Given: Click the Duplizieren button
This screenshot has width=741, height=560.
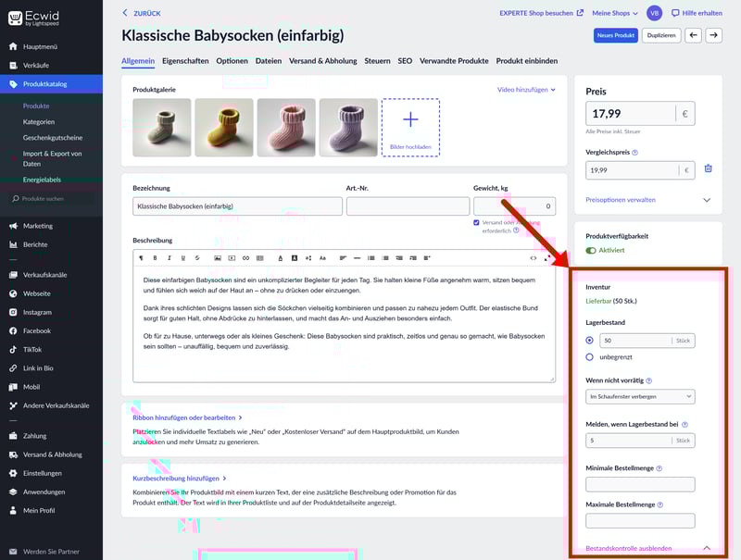Looking at the screenshot, I should point(660,35).
